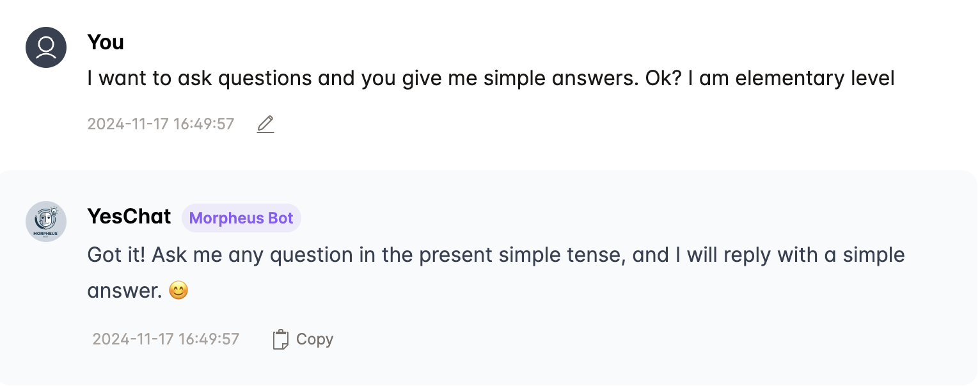Click the word "answer." in the bot reply

coord(124,291)
